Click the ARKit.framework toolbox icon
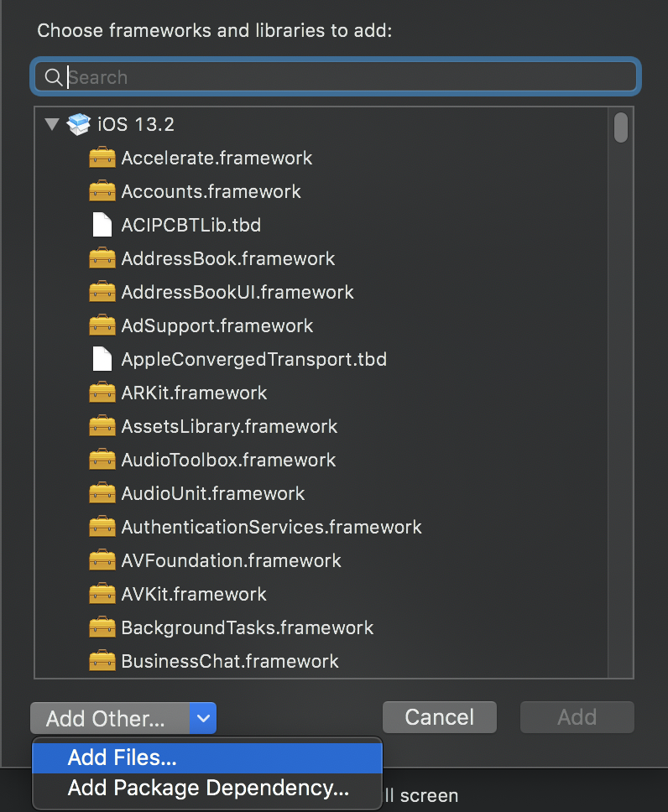The width and height of the screenshot is (668, 812). click(x=102, y=393)
